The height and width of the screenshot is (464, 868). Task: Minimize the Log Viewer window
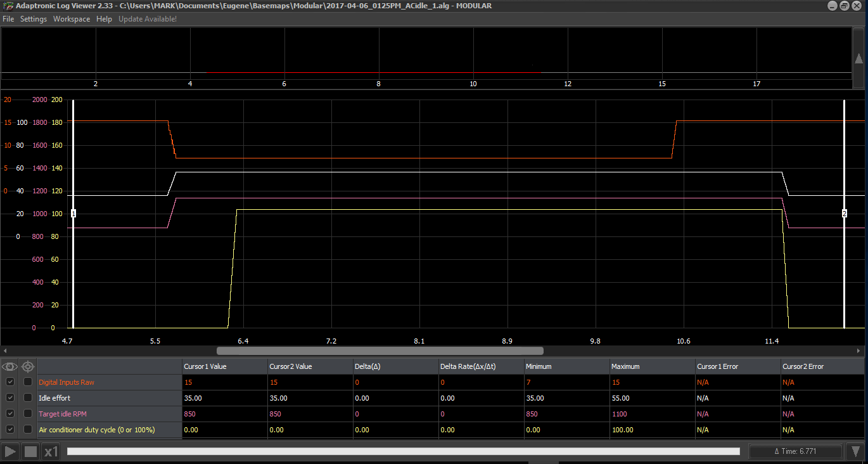coord(832,6)
